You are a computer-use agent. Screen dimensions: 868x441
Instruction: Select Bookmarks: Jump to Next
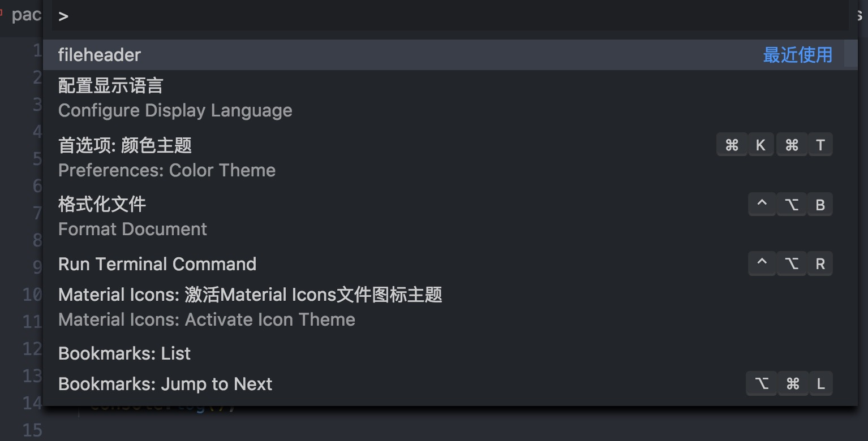pyautogui.click(x=450, y=384)
